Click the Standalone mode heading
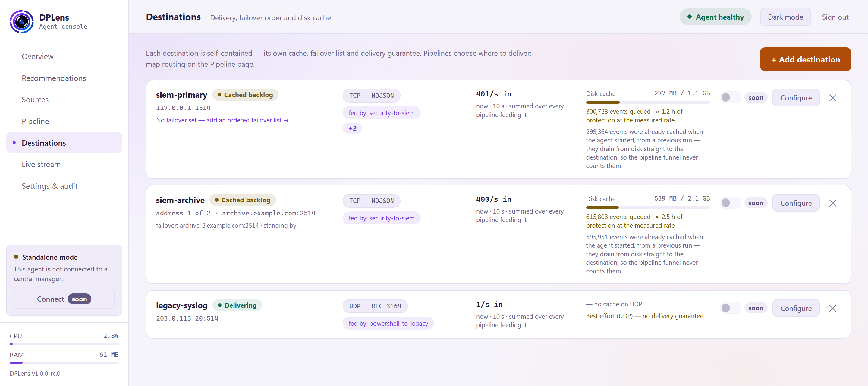 coord(49,257)
